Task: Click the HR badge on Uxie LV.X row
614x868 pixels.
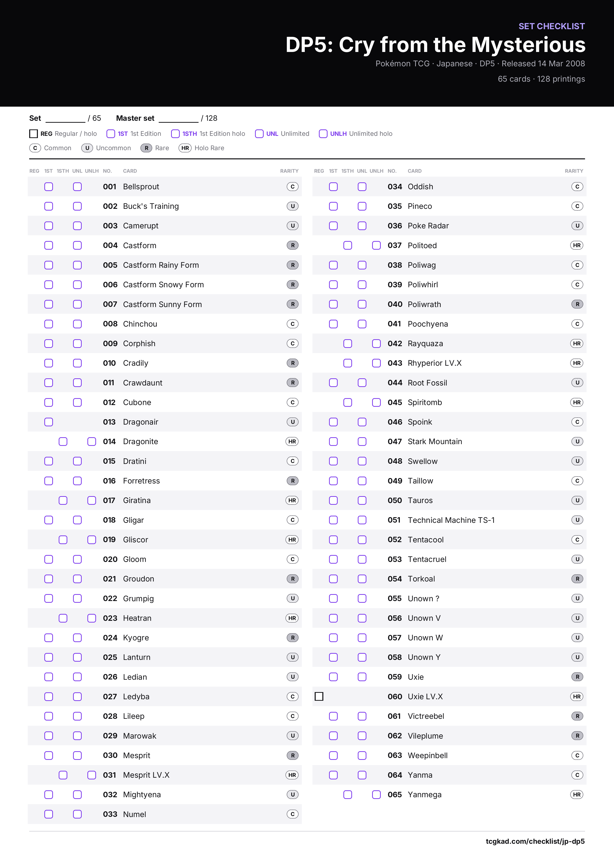Action: point(577,696)
